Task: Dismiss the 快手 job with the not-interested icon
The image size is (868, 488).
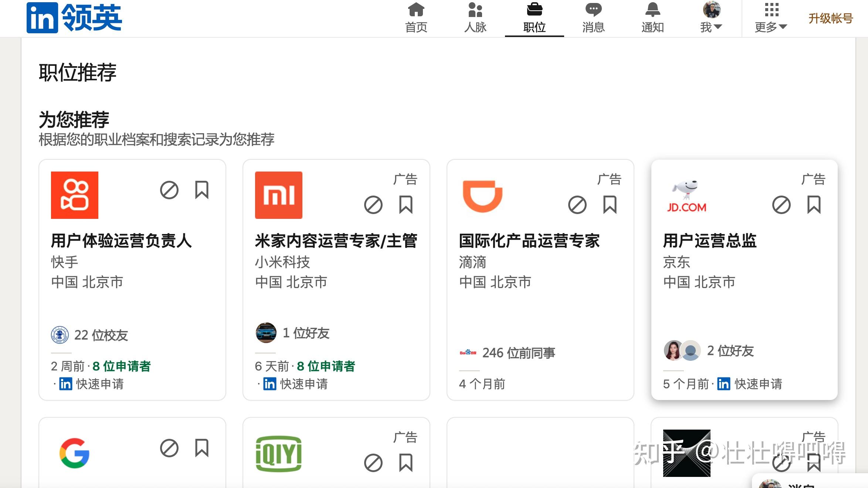Action: pos(169,190)
